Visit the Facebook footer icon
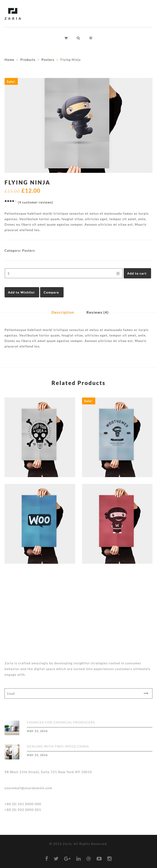Screen dimensions: 157x868 [47, 858]
